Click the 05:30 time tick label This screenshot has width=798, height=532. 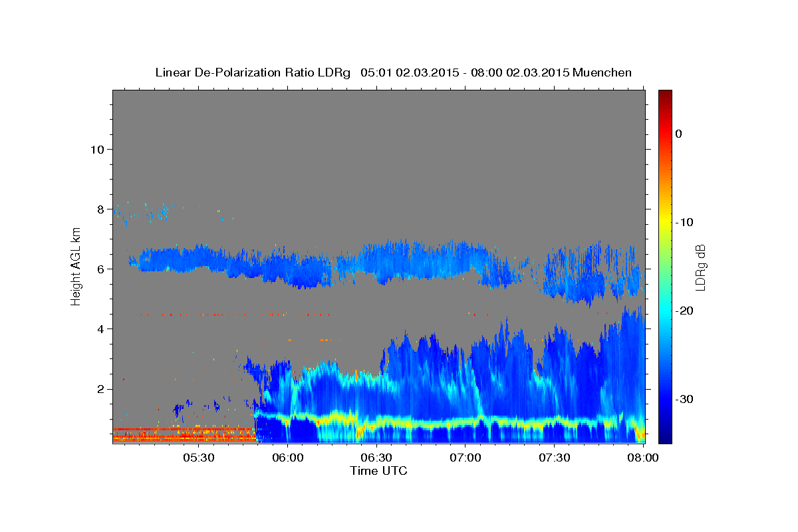199,458
